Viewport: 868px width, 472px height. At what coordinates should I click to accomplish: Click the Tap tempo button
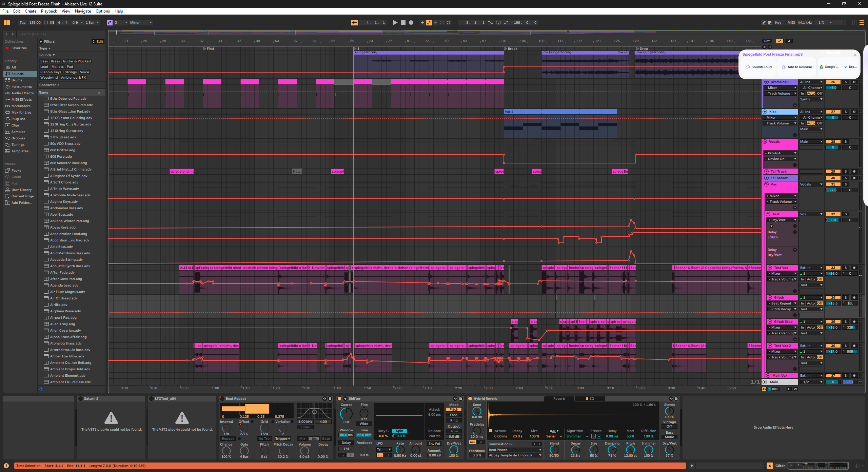coord(23,23)
